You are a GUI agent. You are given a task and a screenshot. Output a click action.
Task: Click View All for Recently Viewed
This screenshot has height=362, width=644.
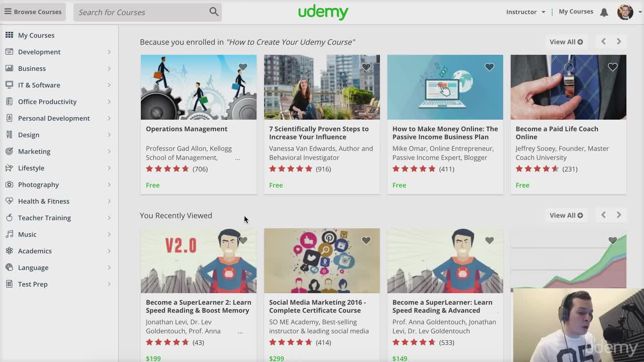[x=566, y=215]
